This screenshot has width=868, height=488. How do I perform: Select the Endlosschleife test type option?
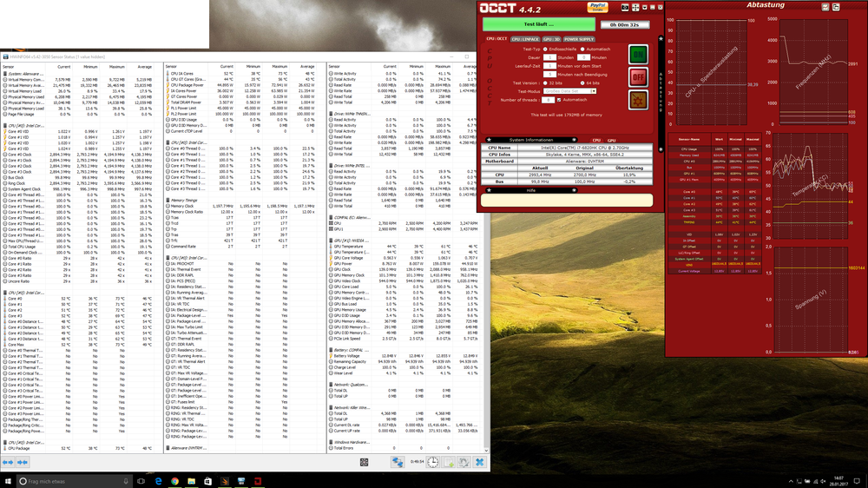click(x=545, y=49)
